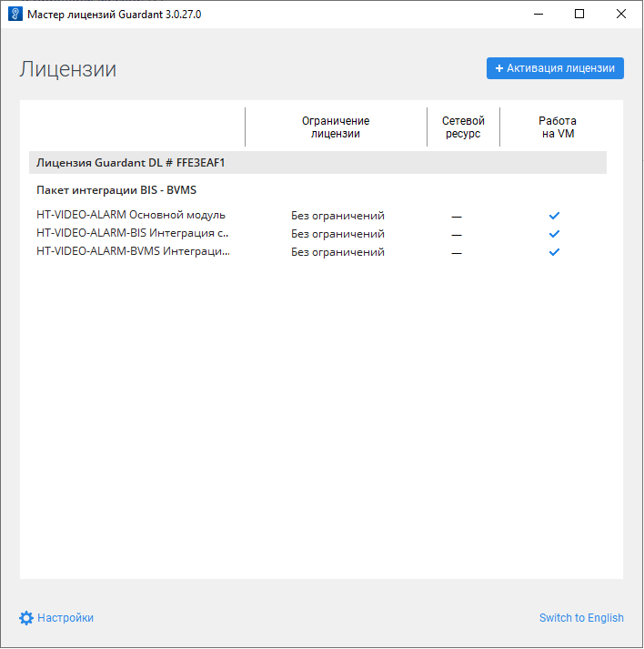Open Настройки settings link
This screenshot has height=649, width=644.
click(x=65, y=618)
